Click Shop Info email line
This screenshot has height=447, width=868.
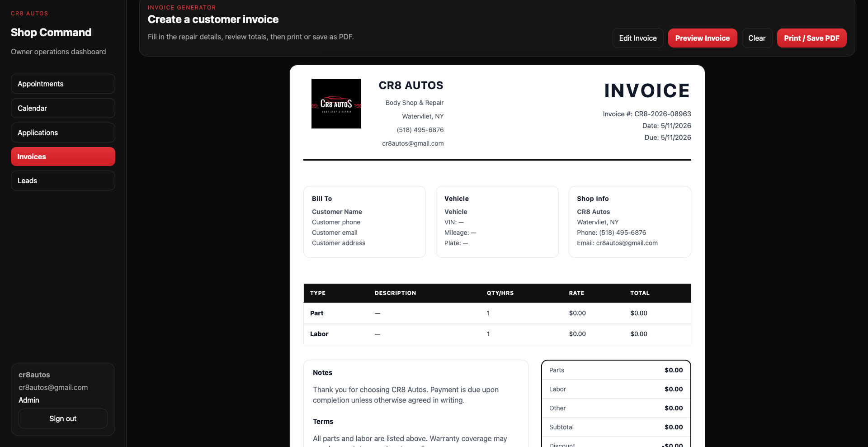617,243
